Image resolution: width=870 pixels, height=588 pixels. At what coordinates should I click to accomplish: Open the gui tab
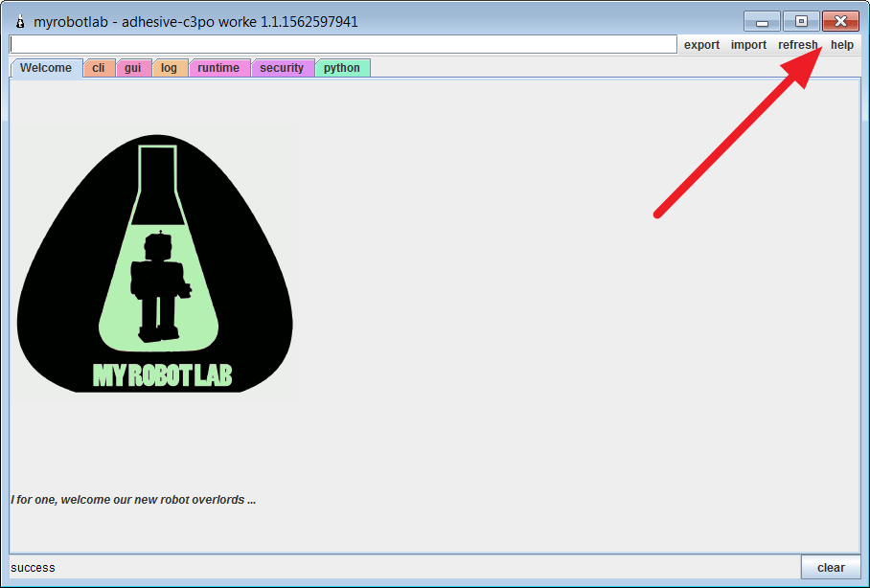(133, 68)
